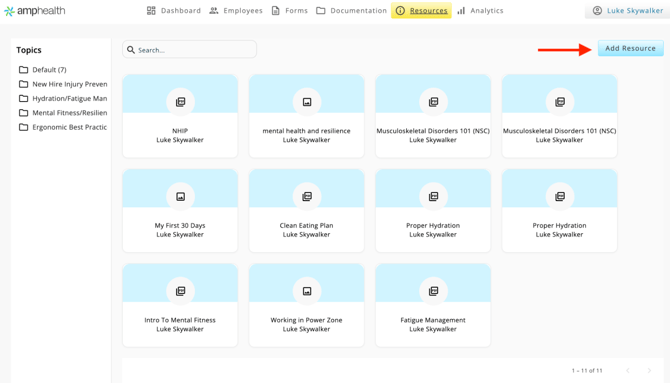The width and height of the screenshot is (670, 383).
Task: Click the Topics sidebar heading
Action: [29, 50]
